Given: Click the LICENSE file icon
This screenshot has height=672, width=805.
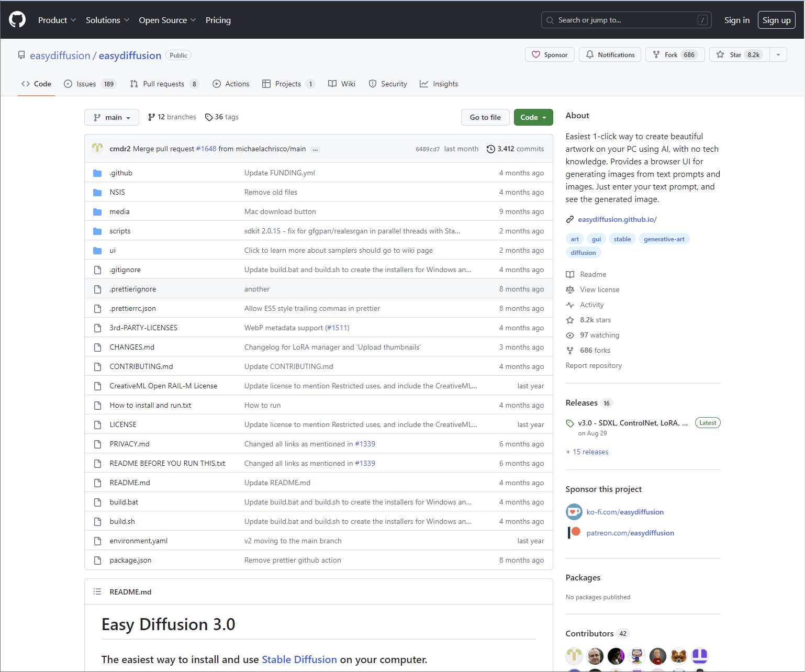Looking at the screenshot, I should pos(97,424).
